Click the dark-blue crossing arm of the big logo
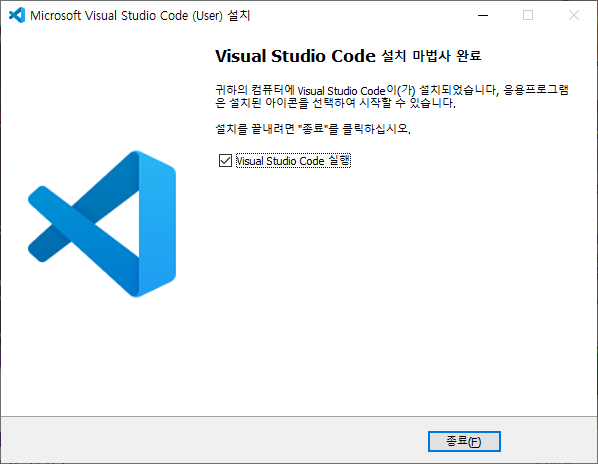The height and width of the screenshot is (464, 598). 82,224
